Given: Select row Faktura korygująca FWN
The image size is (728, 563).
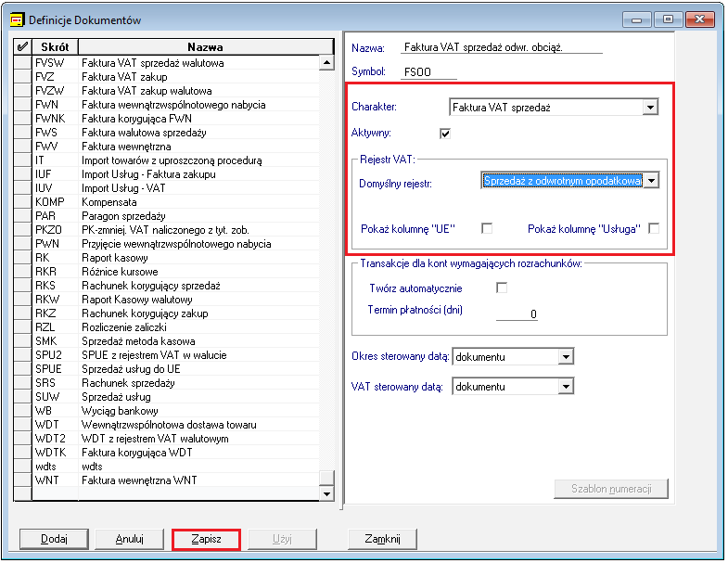Looking at the screenshot, I should [175, 119].
